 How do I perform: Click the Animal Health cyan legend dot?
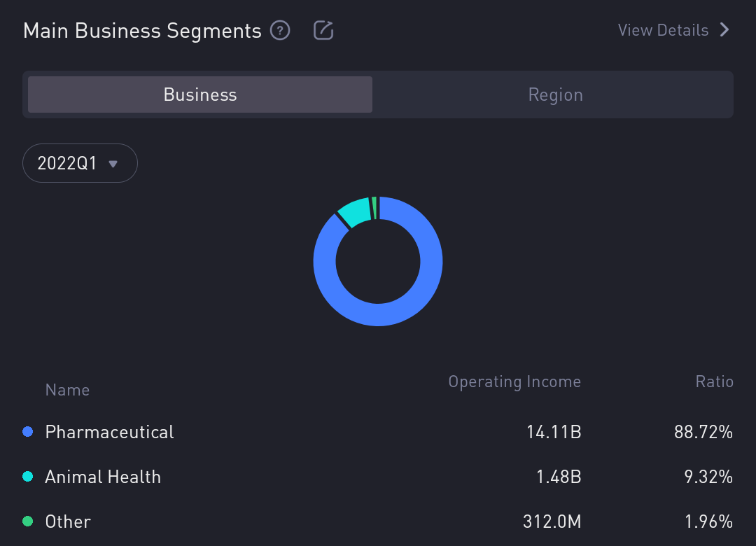[28, 477]
